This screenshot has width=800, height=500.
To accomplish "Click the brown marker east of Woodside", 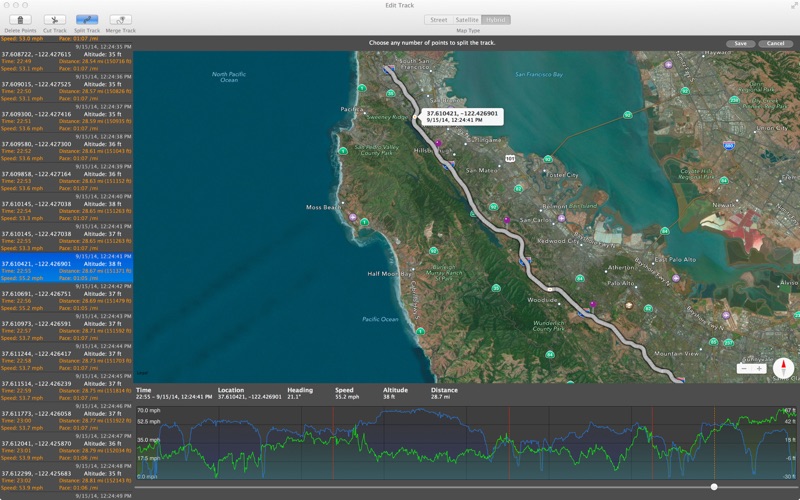I will pos(629,306).
